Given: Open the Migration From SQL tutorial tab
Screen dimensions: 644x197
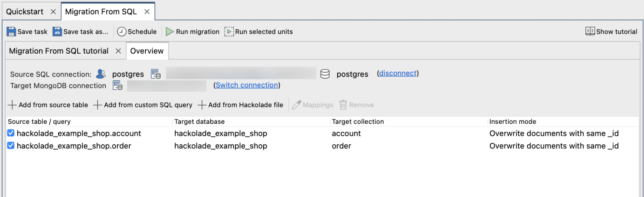Looking at the screenshot, I should tap(59, 51).
